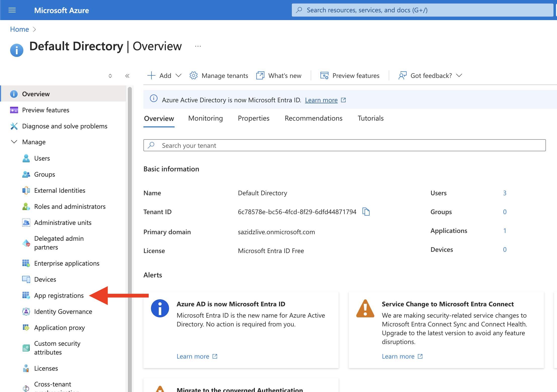The width and height of the screenshot is (557, 392).
Task: Click the External Identities icon
Action: tap(26, 190)
